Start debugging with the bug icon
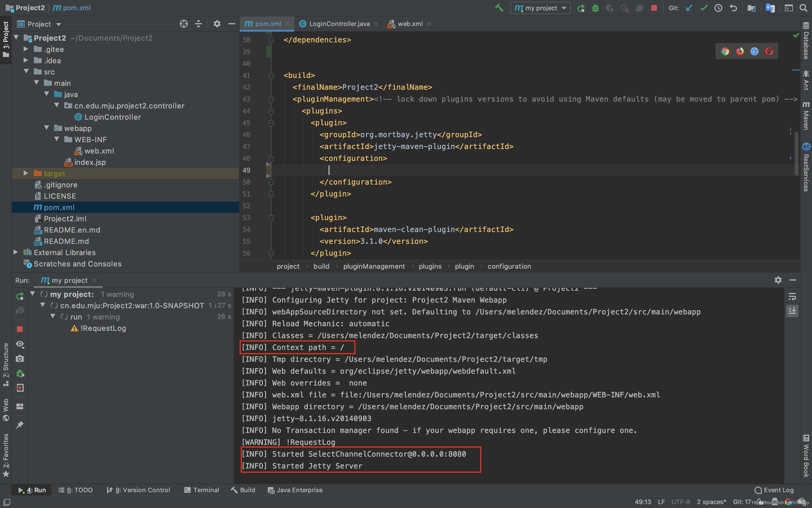812x508 pixels. pyautogui.click(x=595, y=8)
